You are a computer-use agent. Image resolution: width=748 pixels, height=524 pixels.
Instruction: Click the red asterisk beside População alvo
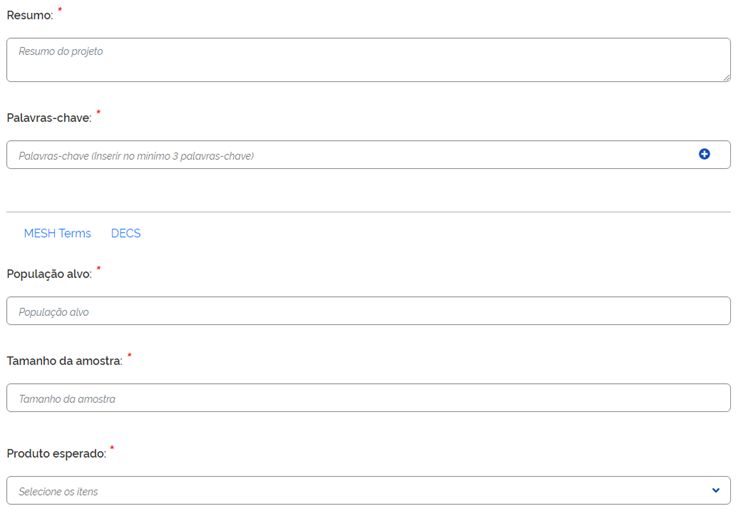click(98, 268)
